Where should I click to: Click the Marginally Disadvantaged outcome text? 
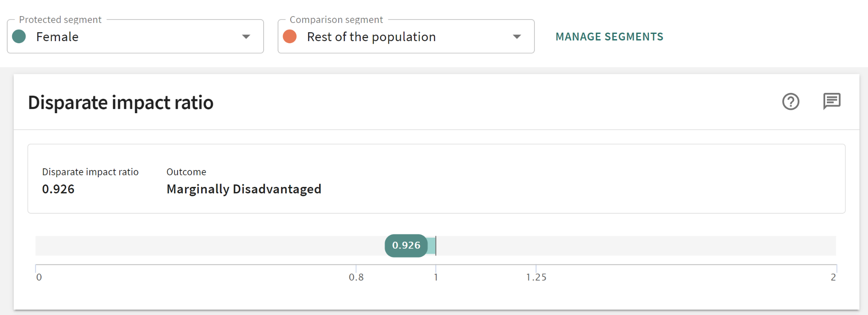pyautogui.click(x=244, y=189)
